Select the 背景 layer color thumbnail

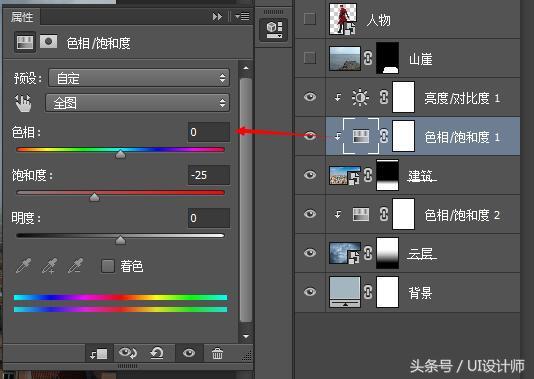click(x=345, y=292)
